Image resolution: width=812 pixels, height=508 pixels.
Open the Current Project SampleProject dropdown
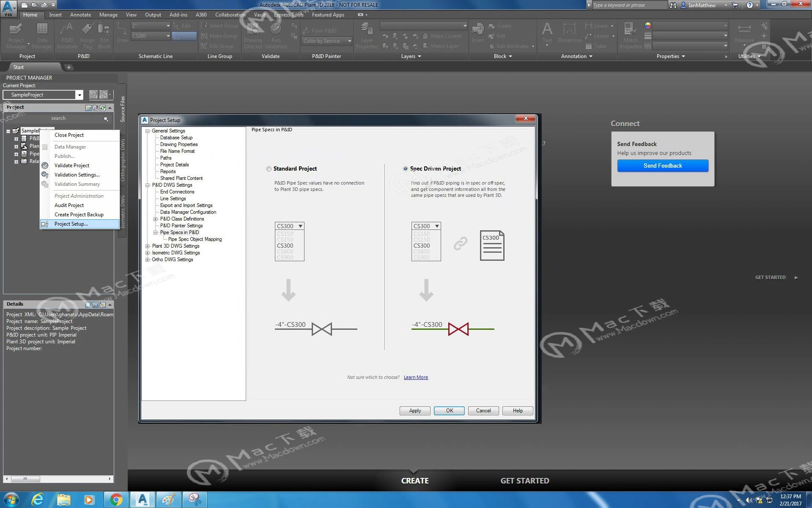click(x=79, y=95)
